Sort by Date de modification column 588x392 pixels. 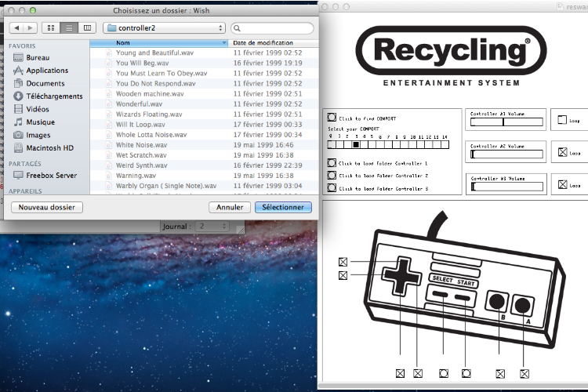click(273, 43)
